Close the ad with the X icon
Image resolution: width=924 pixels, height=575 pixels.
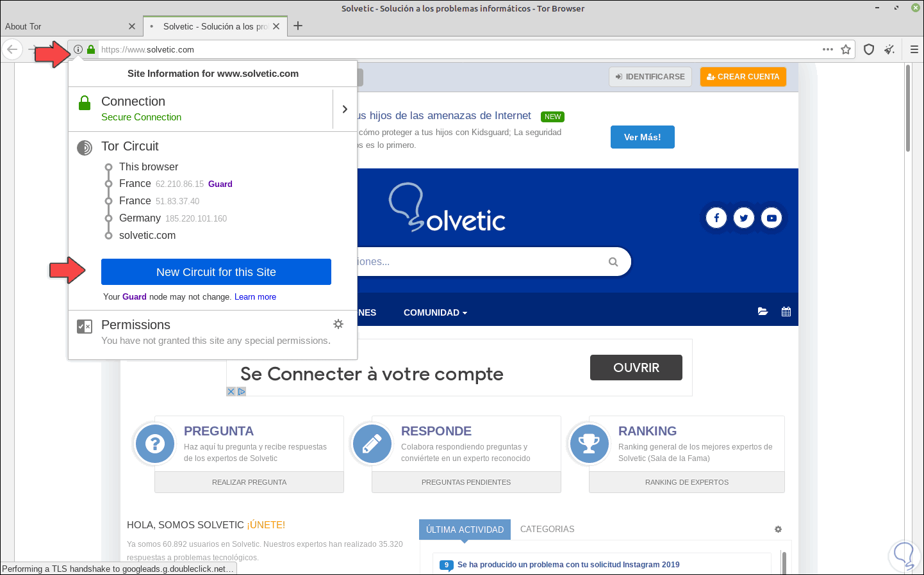[x=231, y=391]
